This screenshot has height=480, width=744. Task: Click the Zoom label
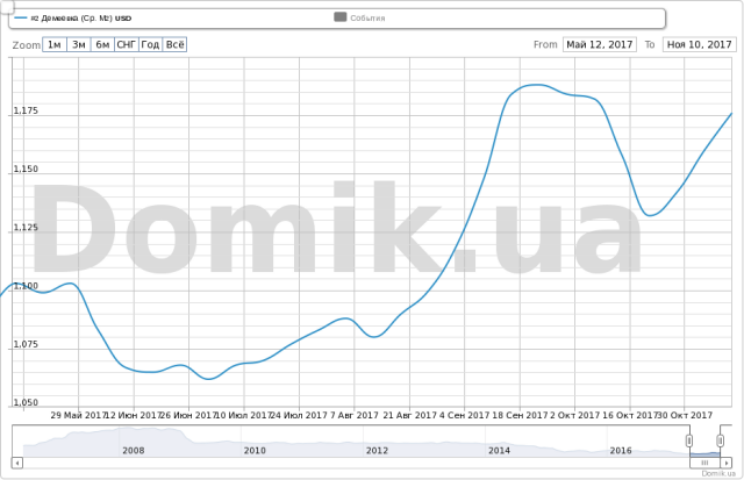coord(27,45)
